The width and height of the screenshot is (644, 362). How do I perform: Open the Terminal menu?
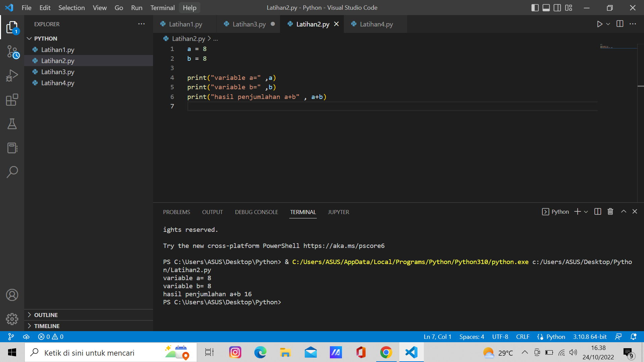tap(162, 7)
